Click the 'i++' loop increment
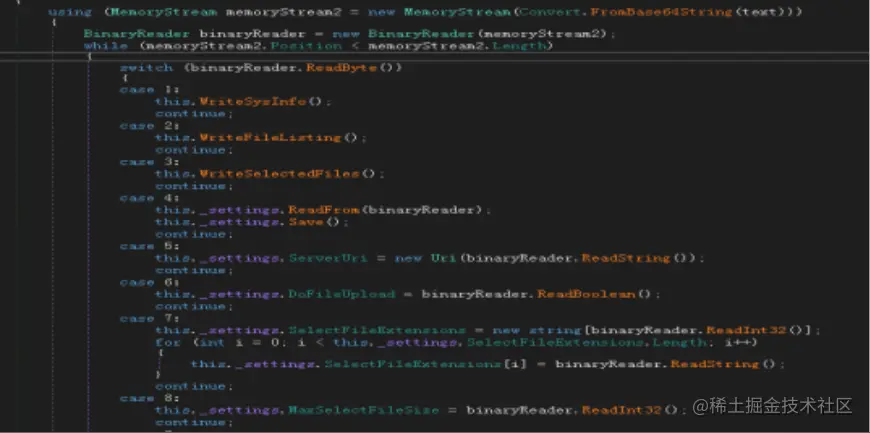The width and height of the screenshot is (870, 433). 737,343
